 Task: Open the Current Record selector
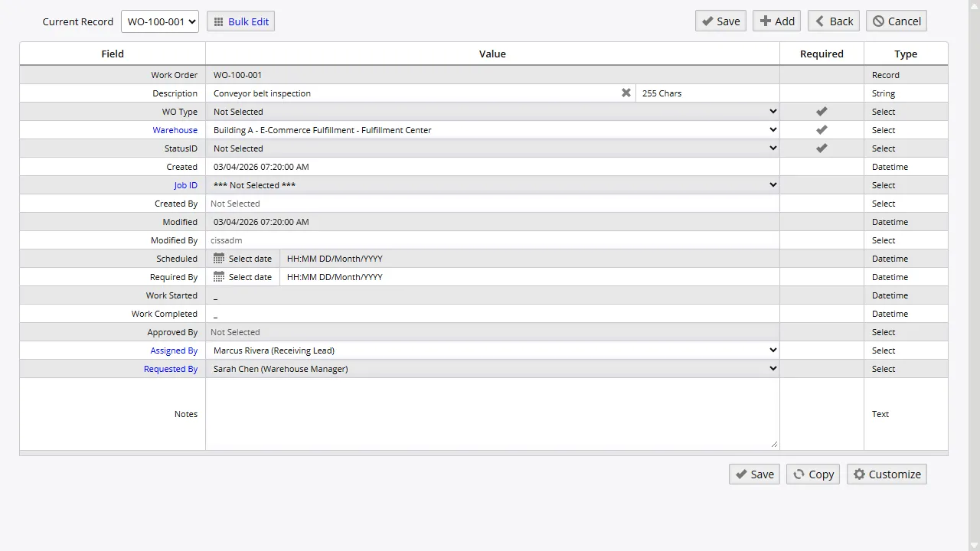coord(159,21)
